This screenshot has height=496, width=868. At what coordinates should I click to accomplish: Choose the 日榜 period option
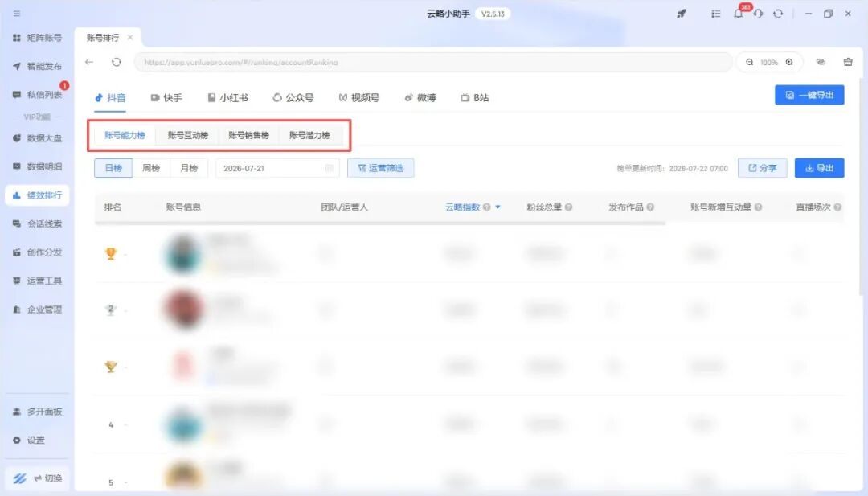point(113,168)
